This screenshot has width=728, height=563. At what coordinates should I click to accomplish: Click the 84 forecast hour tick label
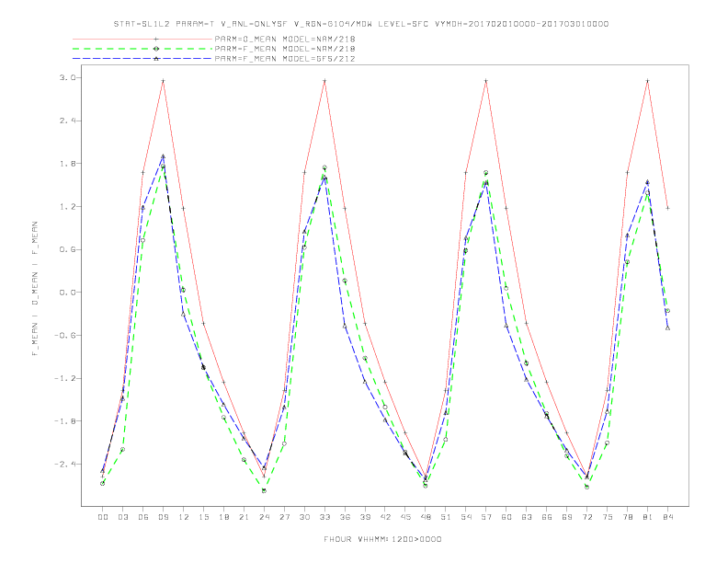pyautogui.click(x=667, y=517)
